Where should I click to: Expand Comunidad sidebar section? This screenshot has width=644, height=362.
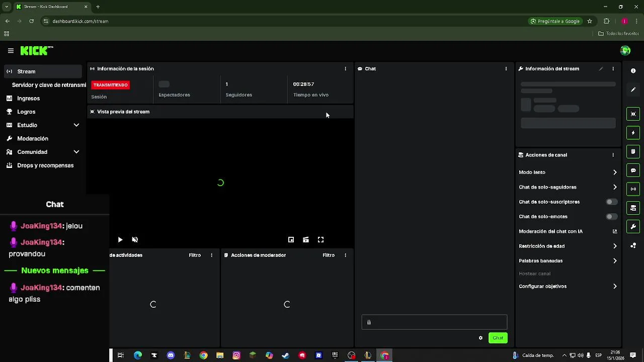click(x=43, y=152)
